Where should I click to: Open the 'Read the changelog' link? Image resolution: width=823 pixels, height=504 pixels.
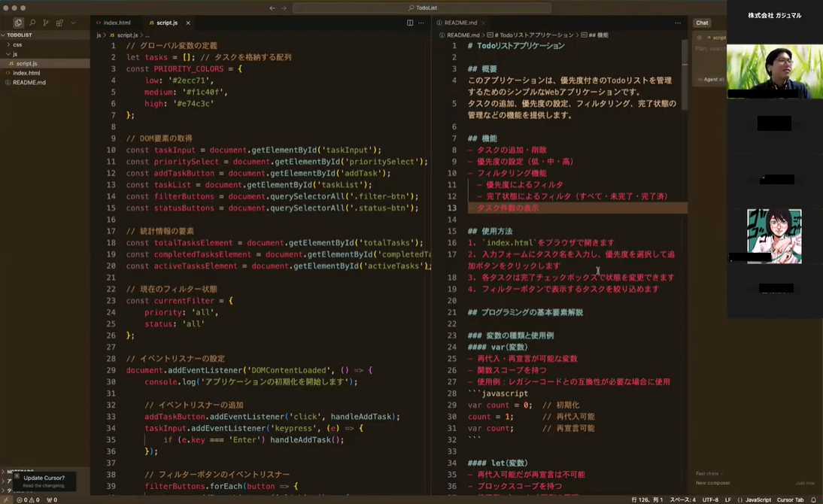click(x=44, y=486)
